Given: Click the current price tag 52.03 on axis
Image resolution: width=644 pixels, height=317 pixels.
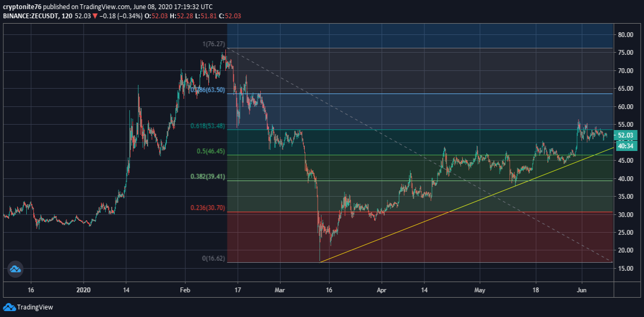Looking at the screenshot, I should click(x=627, y=135).
